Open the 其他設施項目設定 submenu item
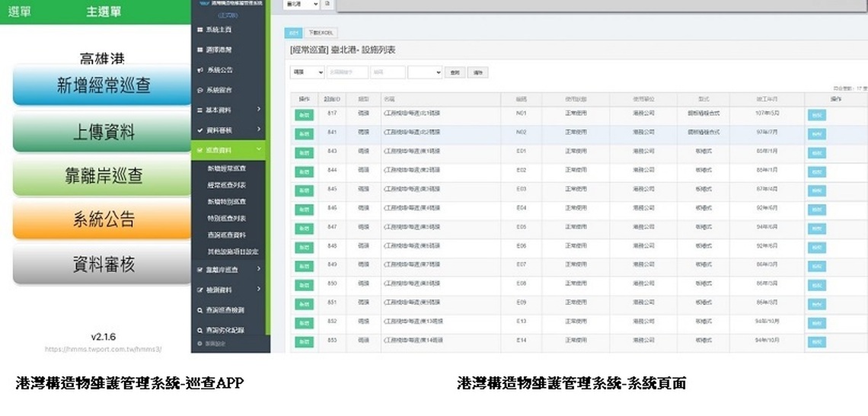This screenshot has height=416, width=868. pyautogui.click(x=233, y=251)
